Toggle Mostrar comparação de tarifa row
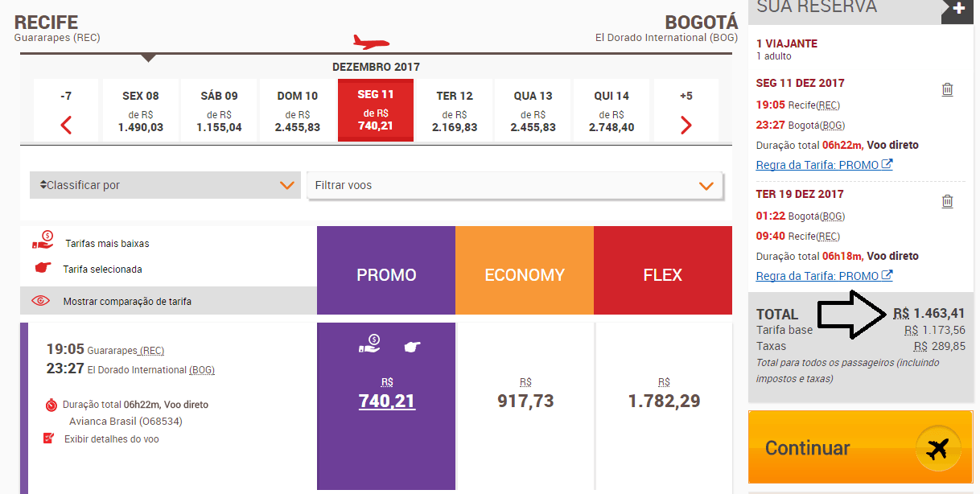Image resolution: width=980 pixels, height=494 pixels. [168, 301]
